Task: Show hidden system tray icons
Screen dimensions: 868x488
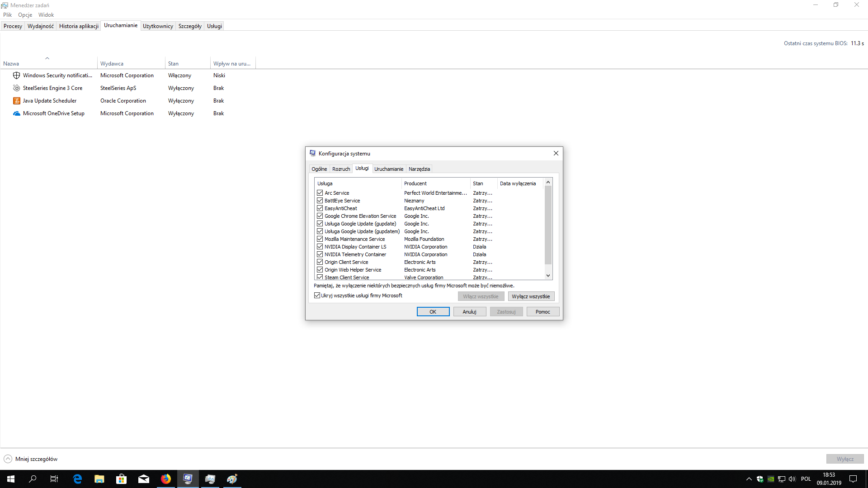Action: tap(749, 479)
